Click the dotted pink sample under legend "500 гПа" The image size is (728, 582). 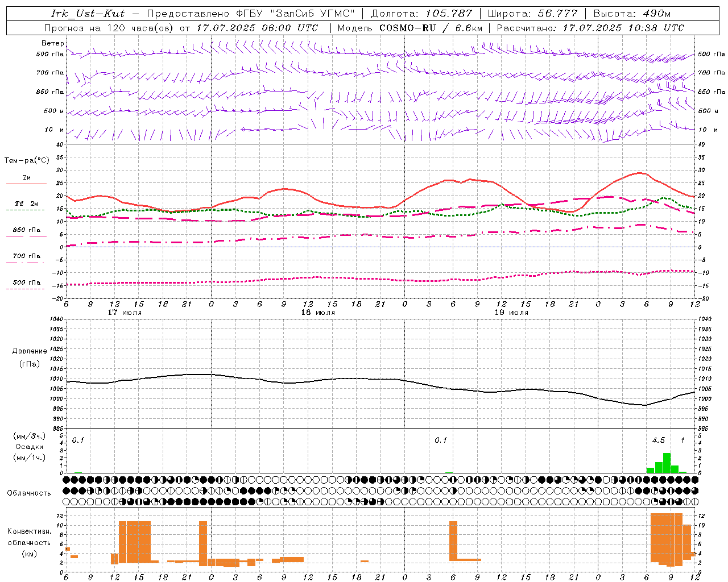click(x=25, y=289)
